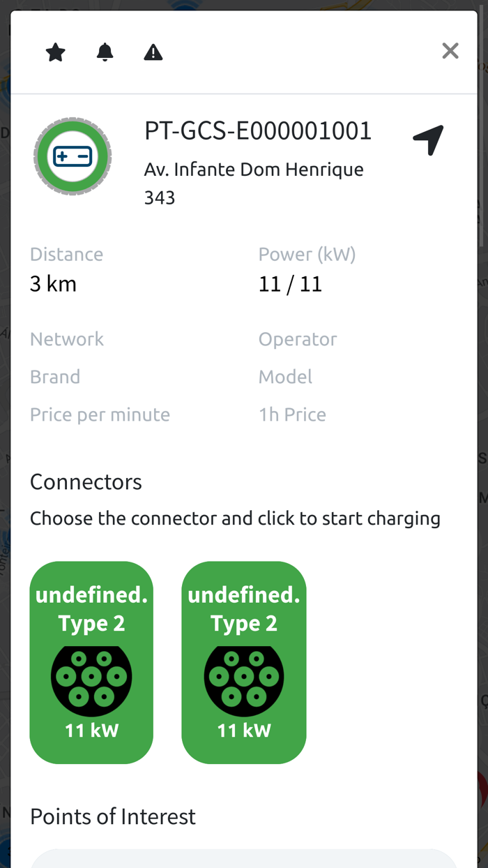
Task: Click the Price per minute field
Action: [x=100, y=414]
